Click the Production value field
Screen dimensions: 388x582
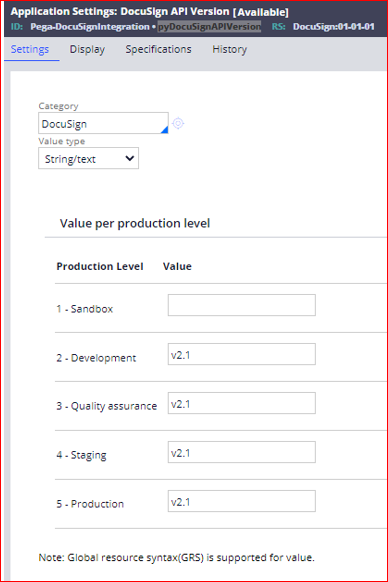[x=242, y=501]
